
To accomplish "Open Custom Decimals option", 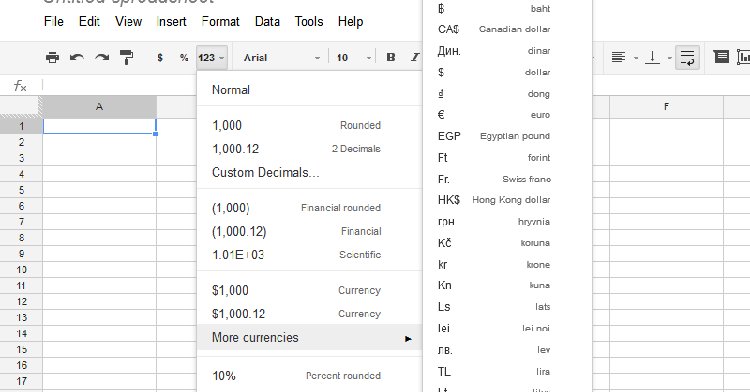I will click(309, 172).
